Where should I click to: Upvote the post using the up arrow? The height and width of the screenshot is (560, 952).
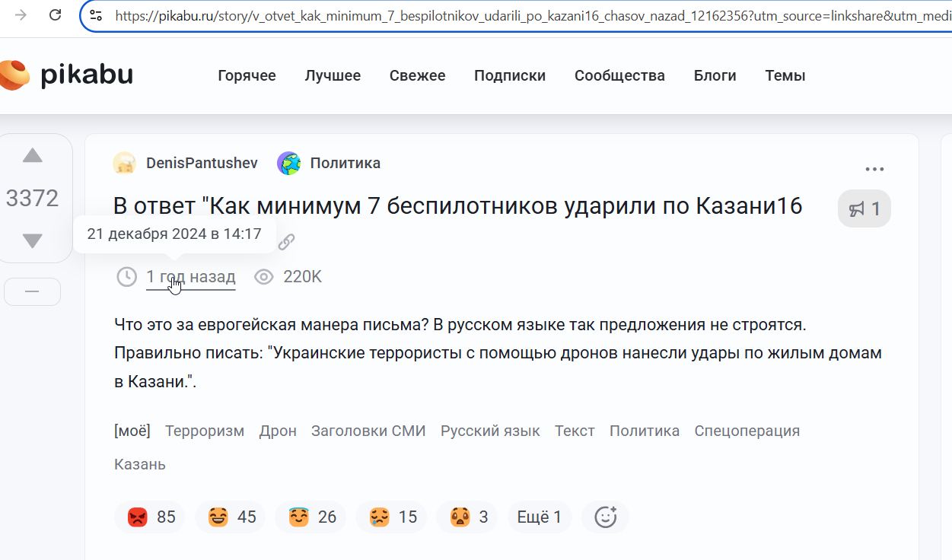32,154
